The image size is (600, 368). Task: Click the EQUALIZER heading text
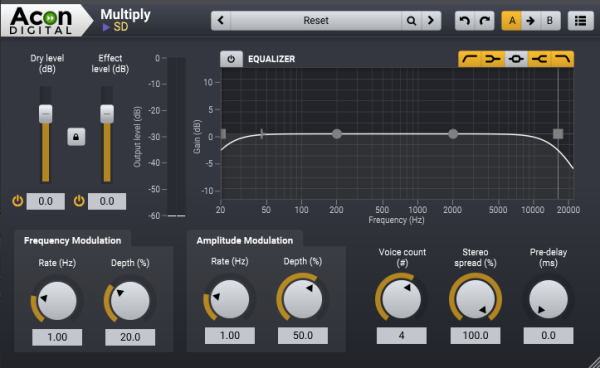tap(271, 59)
